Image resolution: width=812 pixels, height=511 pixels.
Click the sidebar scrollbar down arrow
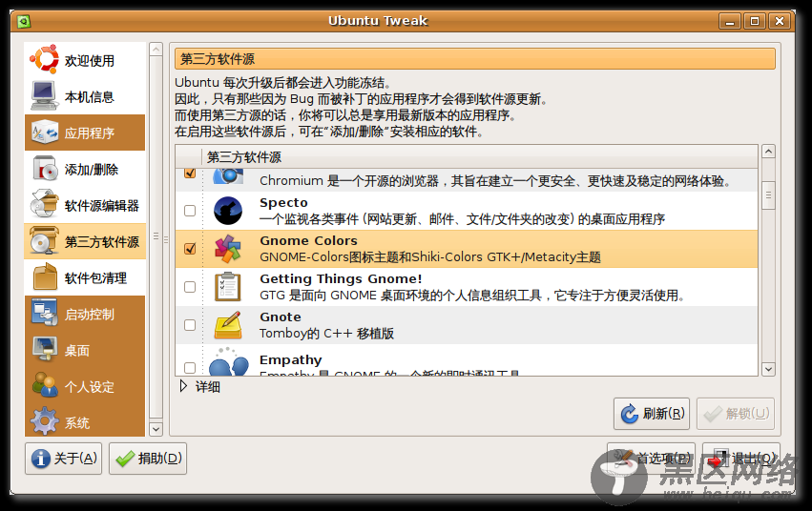click(x=156, y=429)
